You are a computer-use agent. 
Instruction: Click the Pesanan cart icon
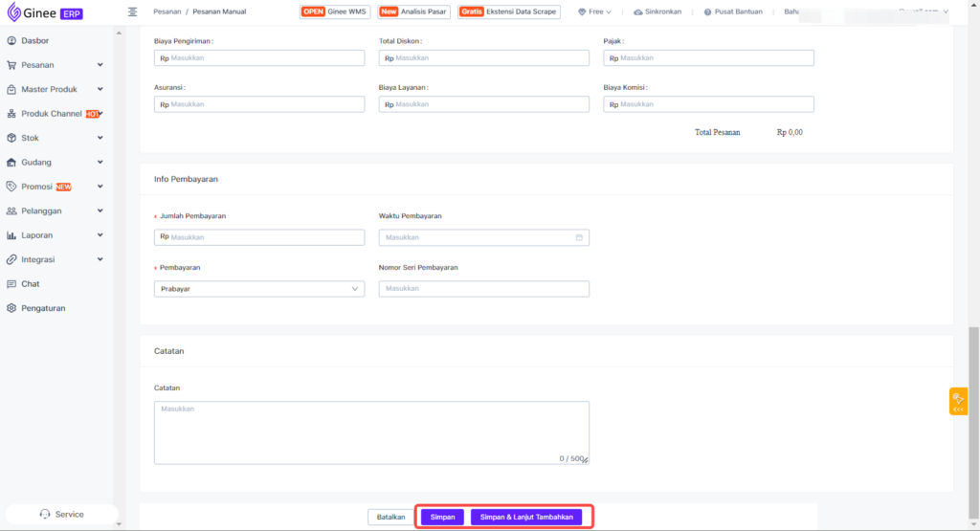coord(11,65)
